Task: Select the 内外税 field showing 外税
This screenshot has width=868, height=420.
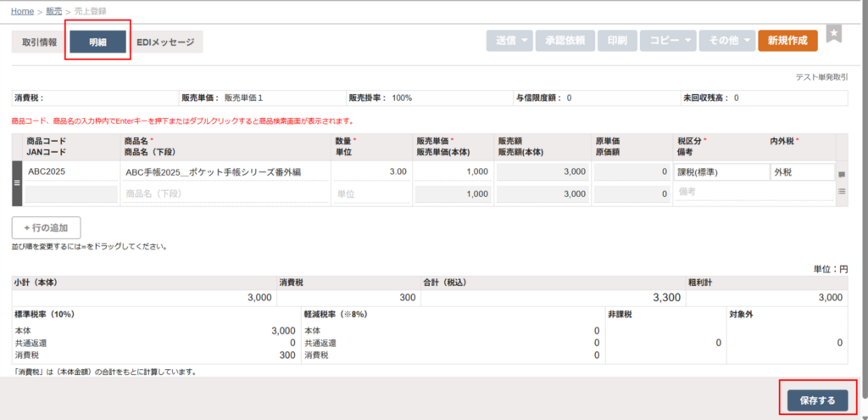Action: (801, 171)
